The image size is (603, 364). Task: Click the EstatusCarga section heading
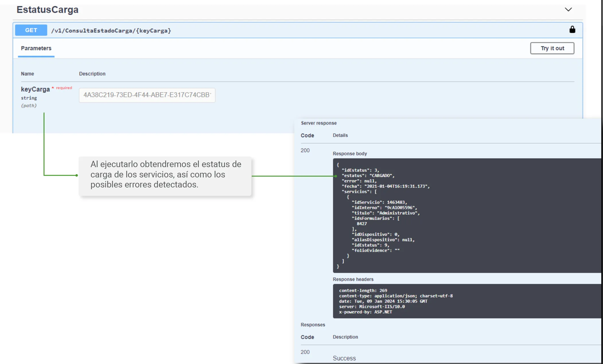click(x=47, y=9)
